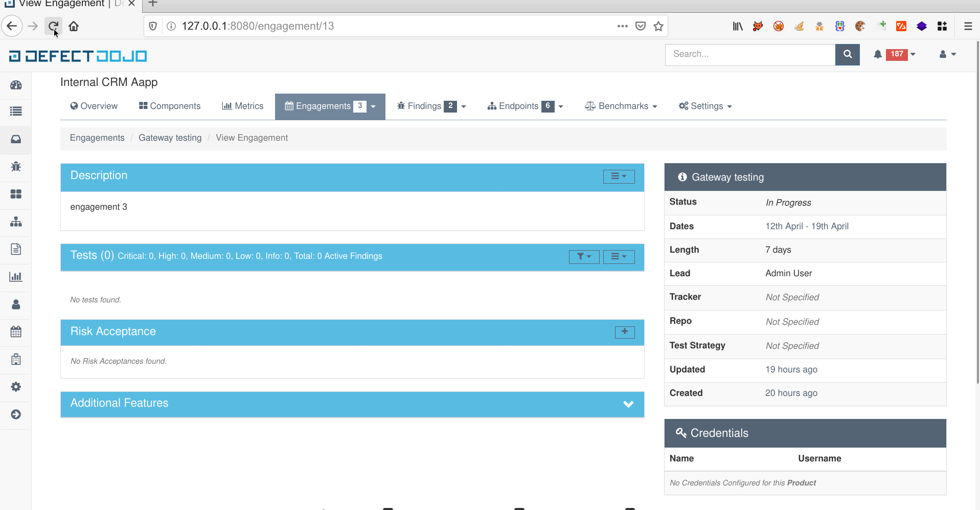Open the user account dropdown
Viewport: 980px width, 510px height.
pyautogui.click(x=947, y=54)
